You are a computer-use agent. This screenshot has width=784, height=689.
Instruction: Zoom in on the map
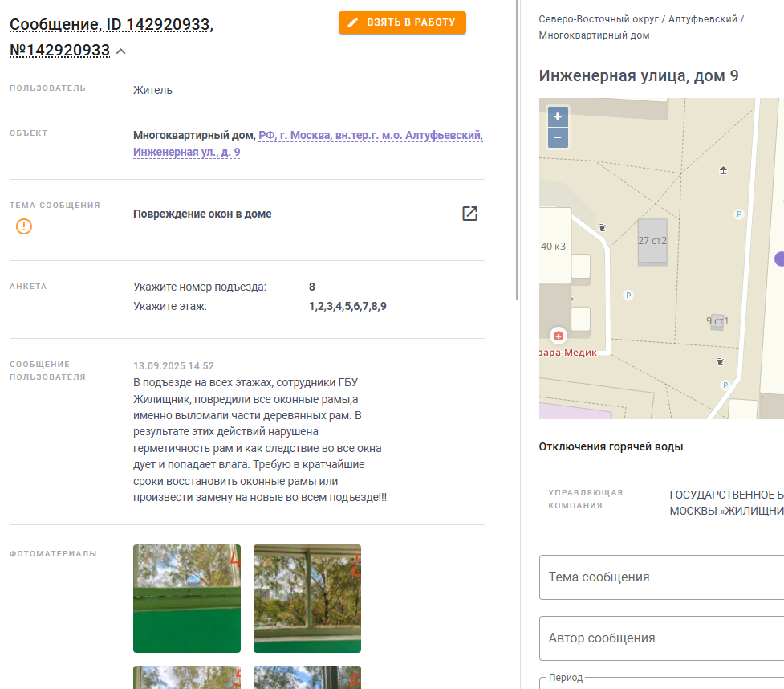pyautogui.click(x=558, y=116)
